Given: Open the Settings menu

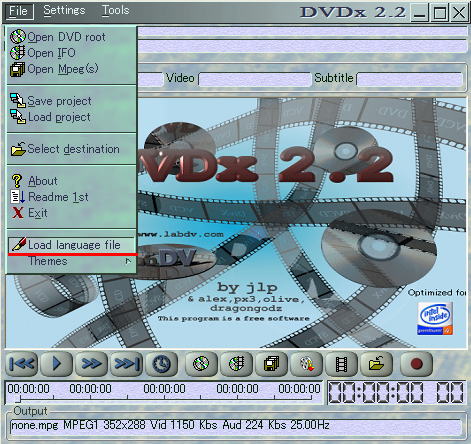Looking at the screenshot, I should (64, 11).
